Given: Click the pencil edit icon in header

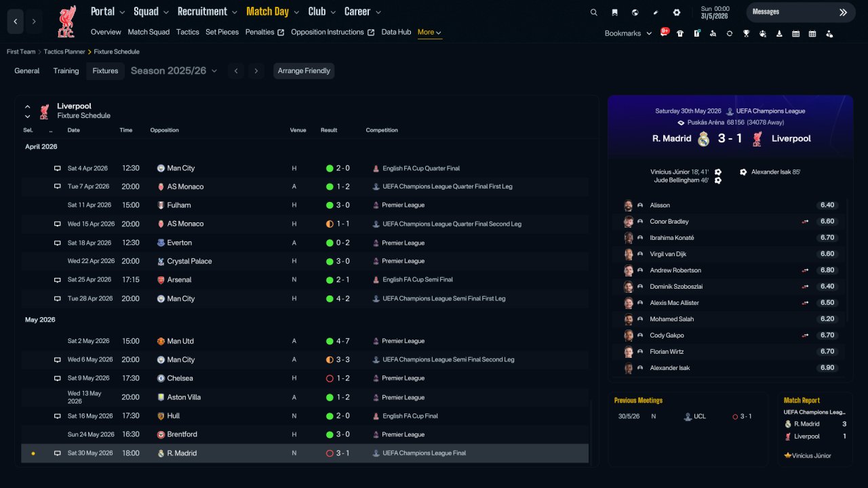Looking at the screenshot, I should pyautogui.click(x=655, y=12).
